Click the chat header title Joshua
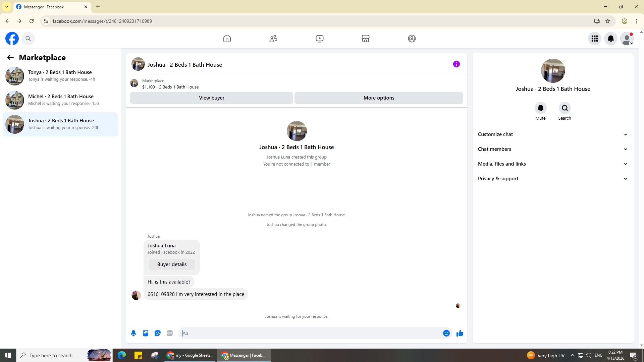Viewport: 644px width, 362px height. click(x=185, y=65)
